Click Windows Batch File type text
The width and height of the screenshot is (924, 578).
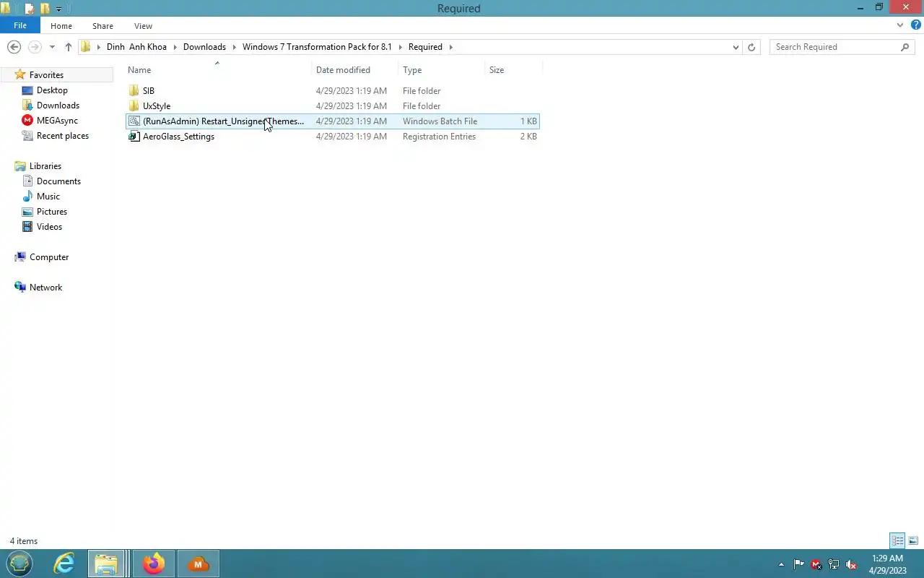[440, 121]
